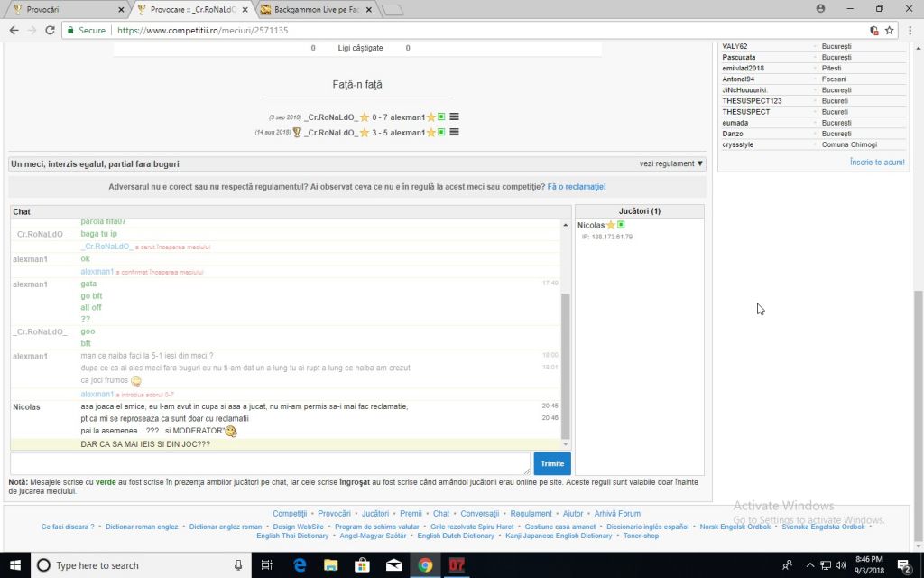Screen dimensions: 924x578
Task: Open match details menu for 0 - 7 result
Action: click(x=454, y=117)
